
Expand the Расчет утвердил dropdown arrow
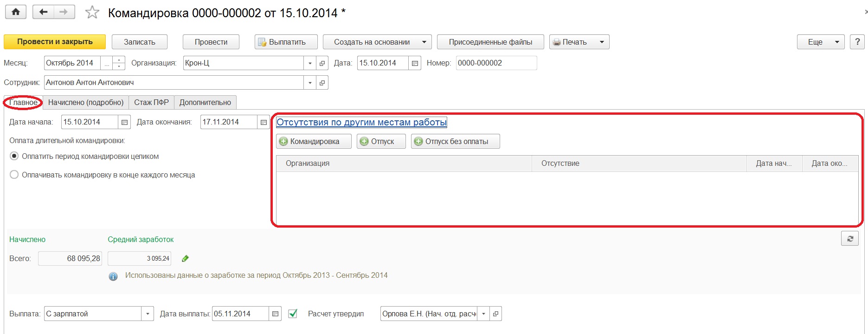pyautogui.click(x=483, y=314)
